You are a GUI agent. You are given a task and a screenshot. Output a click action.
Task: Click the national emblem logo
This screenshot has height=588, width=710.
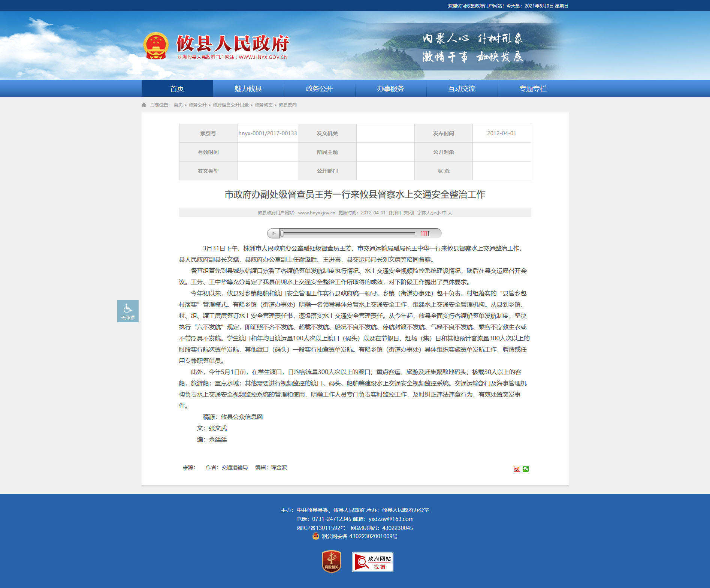156,46
